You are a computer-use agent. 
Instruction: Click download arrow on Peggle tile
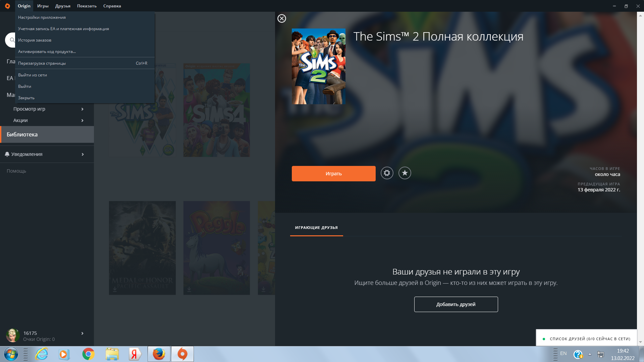click(189, 289)
